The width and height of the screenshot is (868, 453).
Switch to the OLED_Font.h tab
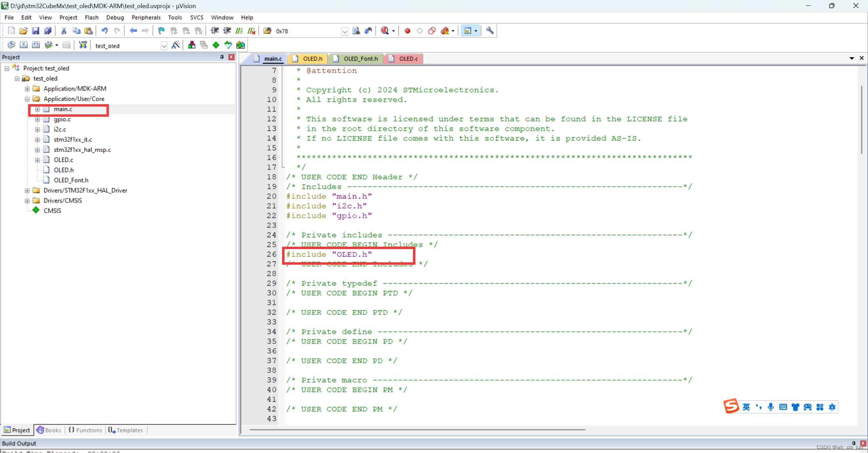coord(360,58)
